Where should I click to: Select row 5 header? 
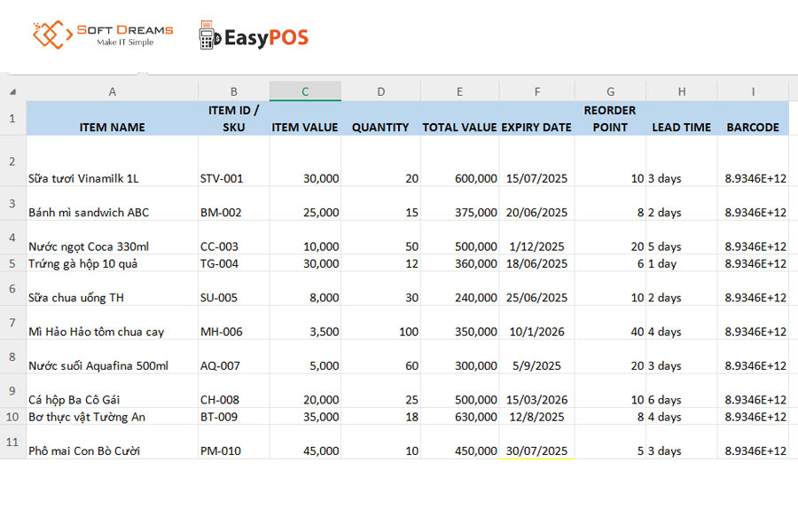tap(12, 263)
